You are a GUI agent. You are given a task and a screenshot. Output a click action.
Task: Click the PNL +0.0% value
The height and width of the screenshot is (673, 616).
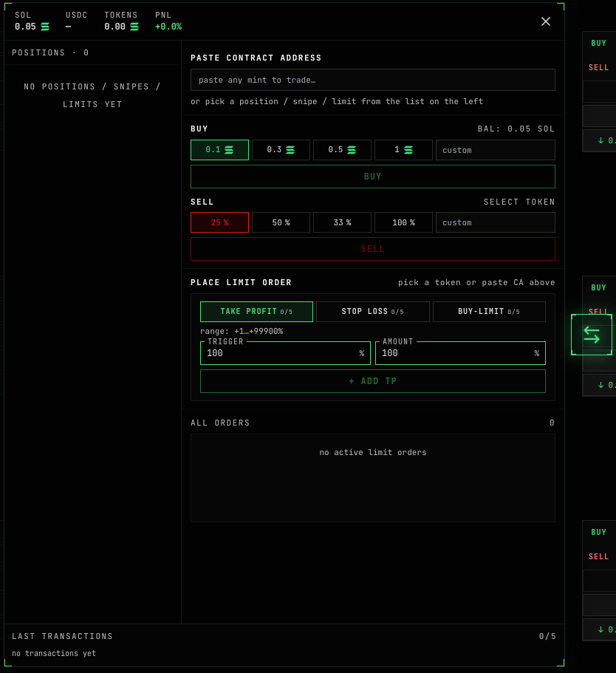click(168, 27)
